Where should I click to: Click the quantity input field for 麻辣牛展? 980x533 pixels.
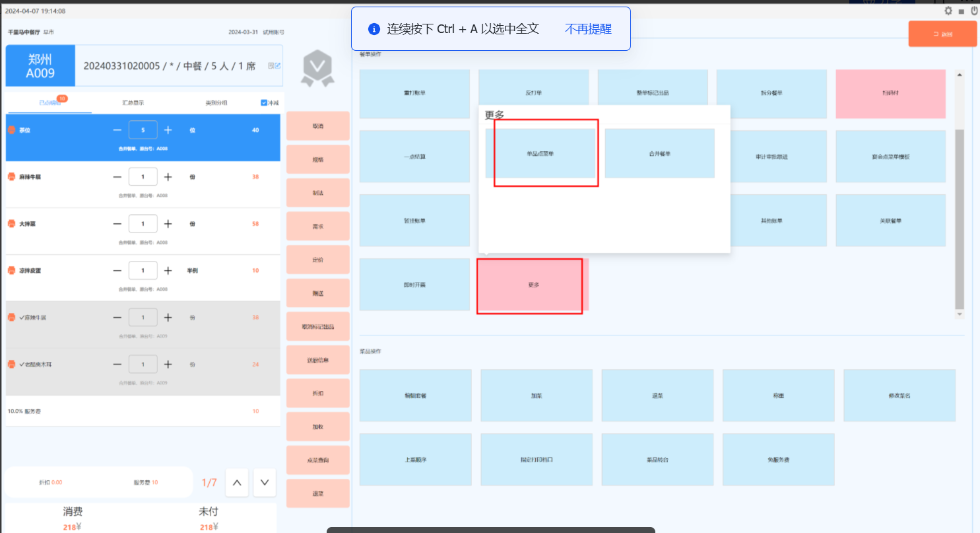(x=143, y=177)
